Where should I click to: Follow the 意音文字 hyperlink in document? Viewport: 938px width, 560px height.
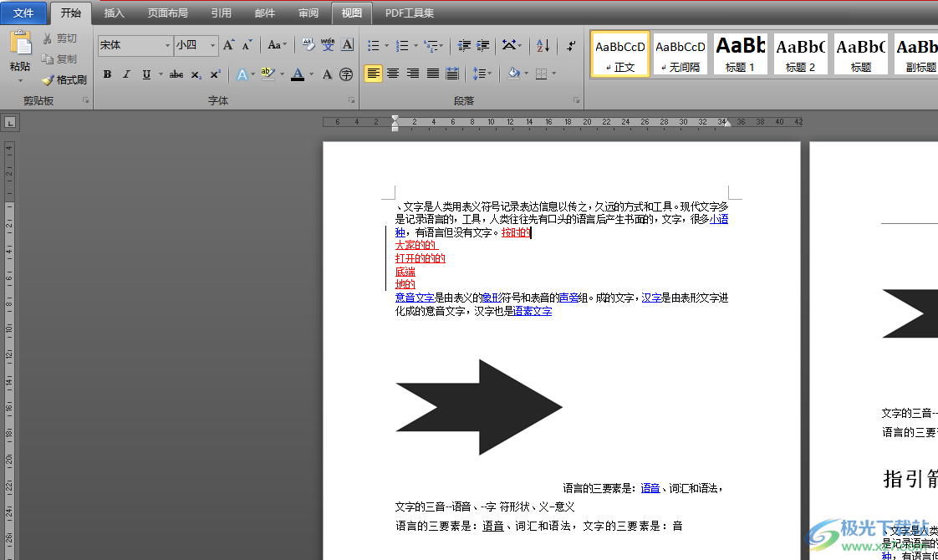point(415,298)
